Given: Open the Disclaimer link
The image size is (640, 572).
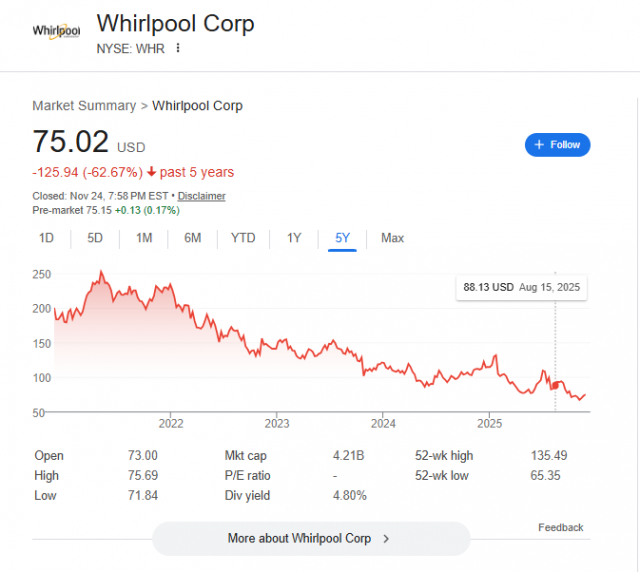Looking at the screenshot, I should [203, 196].
